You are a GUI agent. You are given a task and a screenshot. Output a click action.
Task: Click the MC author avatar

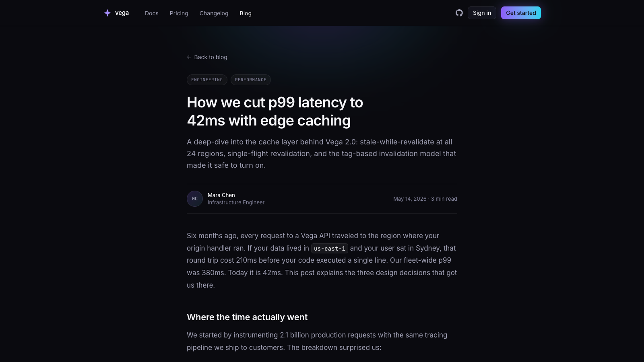pyautogui.click(x=195, y=199)
